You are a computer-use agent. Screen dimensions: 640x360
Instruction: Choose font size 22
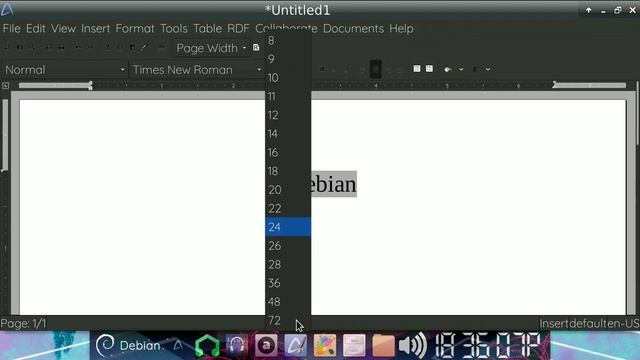[288, 209]
